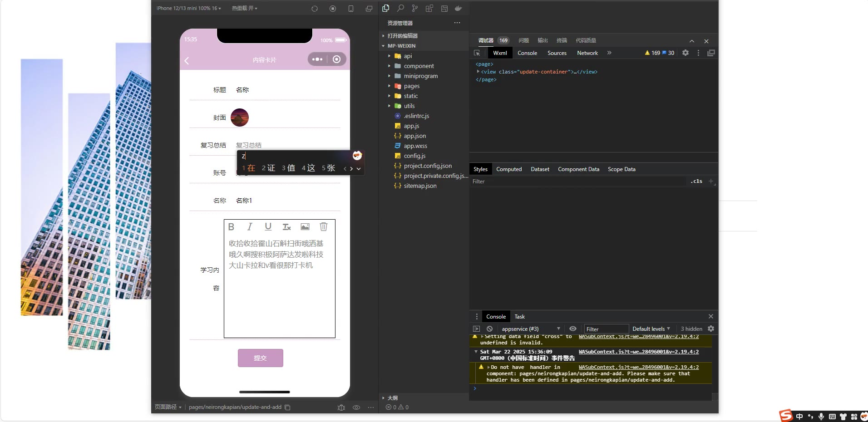The image size is (868, 422).
Task: Switch to the Network tab
Action: coord(587,53)
